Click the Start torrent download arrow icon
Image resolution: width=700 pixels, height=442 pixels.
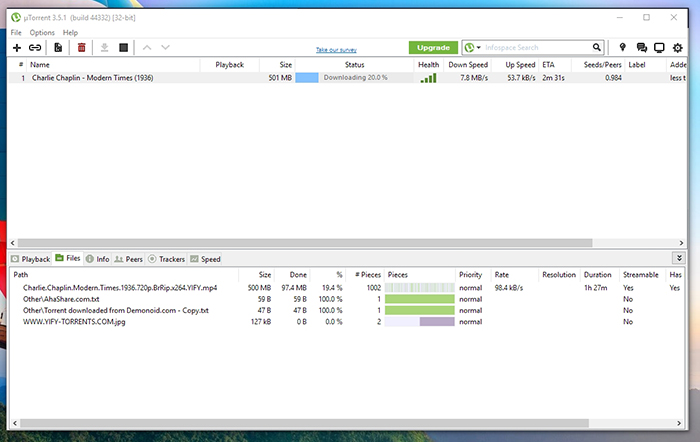point(104,47)
